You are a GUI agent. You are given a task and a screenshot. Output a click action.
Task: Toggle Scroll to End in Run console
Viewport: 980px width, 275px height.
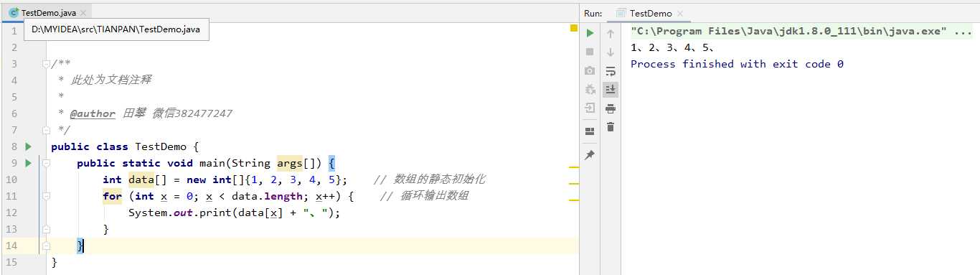[x=611, y=89]
